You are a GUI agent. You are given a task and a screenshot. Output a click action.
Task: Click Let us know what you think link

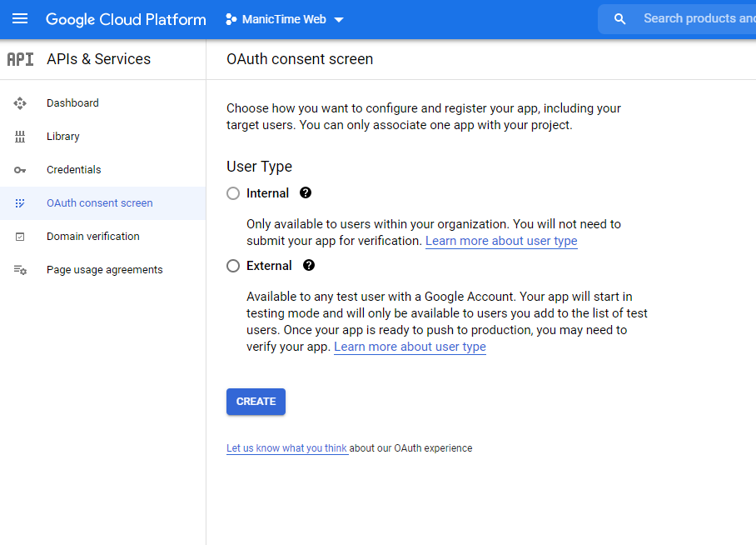(286, 448)
